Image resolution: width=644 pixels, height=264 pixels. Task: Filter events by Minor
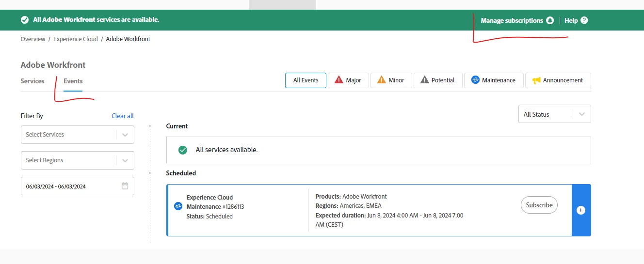coord(391,80)
